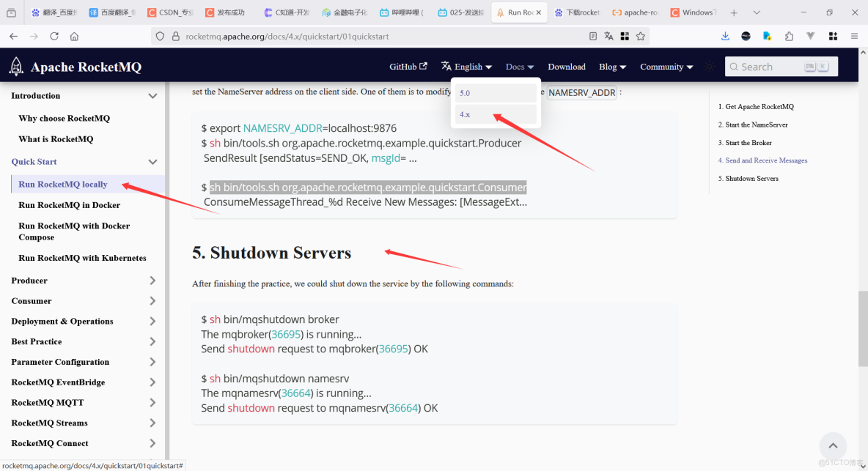Viewport: 868px width, 471px height.
Task: Select version 5.0 from Docs menu
Action: click(x=496, y=93)
